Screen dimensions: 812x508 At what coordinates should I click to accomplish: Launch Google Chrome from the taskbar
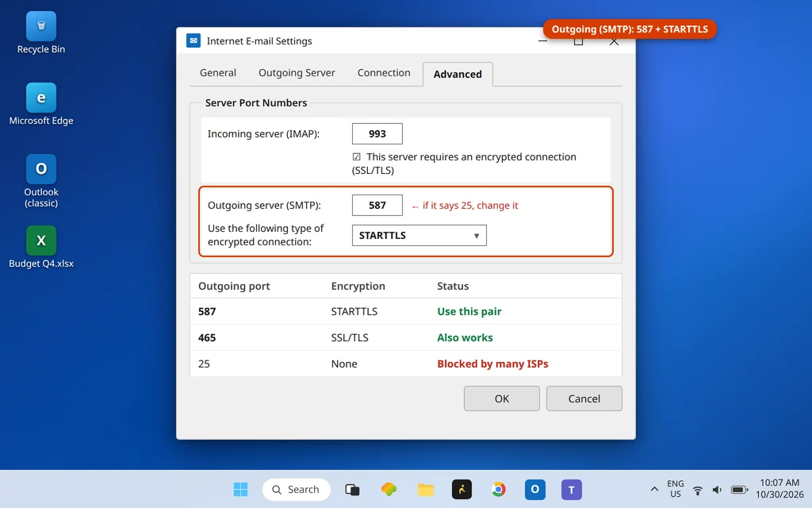tap(498, 489)
